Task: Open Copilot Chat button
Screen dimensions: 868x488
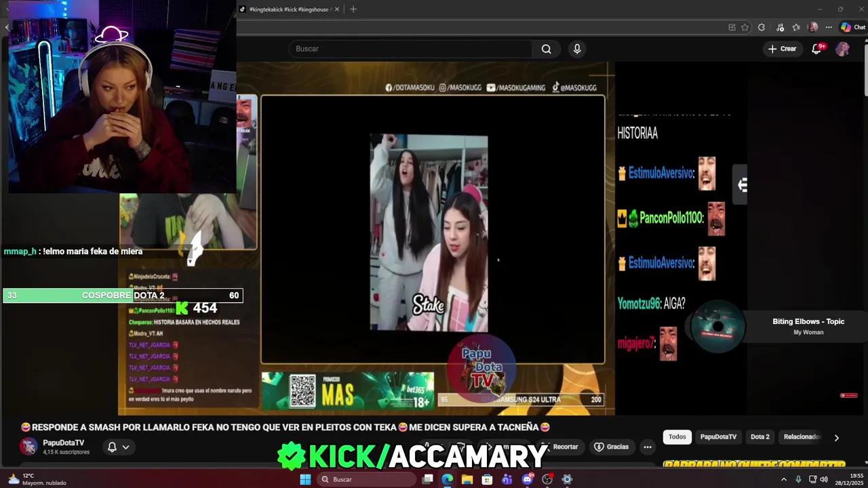Action: click(852, 28)
